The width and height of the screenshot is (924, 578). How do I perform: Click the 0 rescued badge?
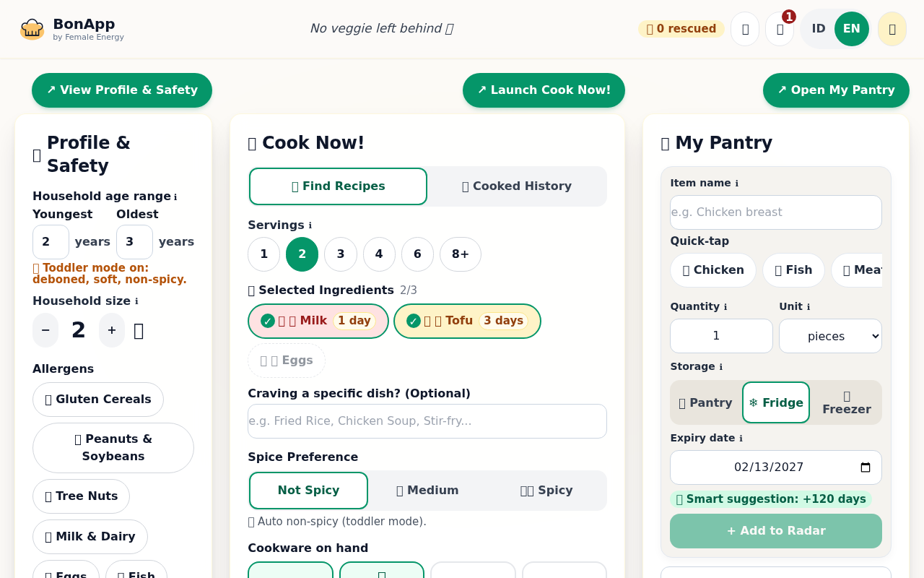coord(681,29)
